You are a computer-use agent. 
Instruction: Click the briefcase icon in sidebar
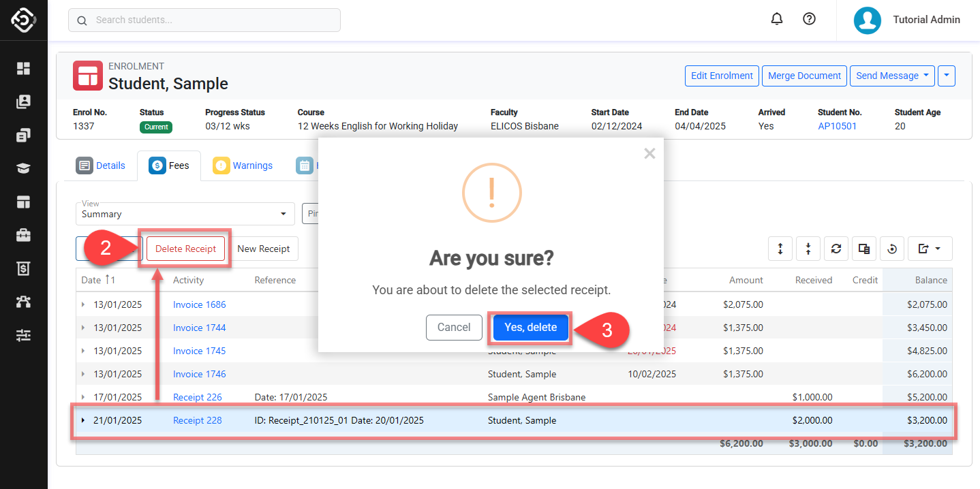[x=24, y=235]
